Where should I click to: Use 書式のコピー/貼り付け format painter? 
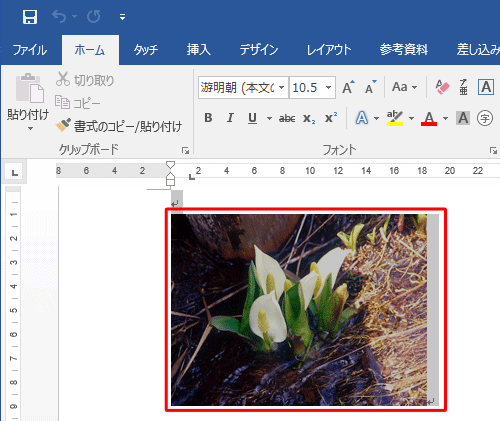pos(119,126)
